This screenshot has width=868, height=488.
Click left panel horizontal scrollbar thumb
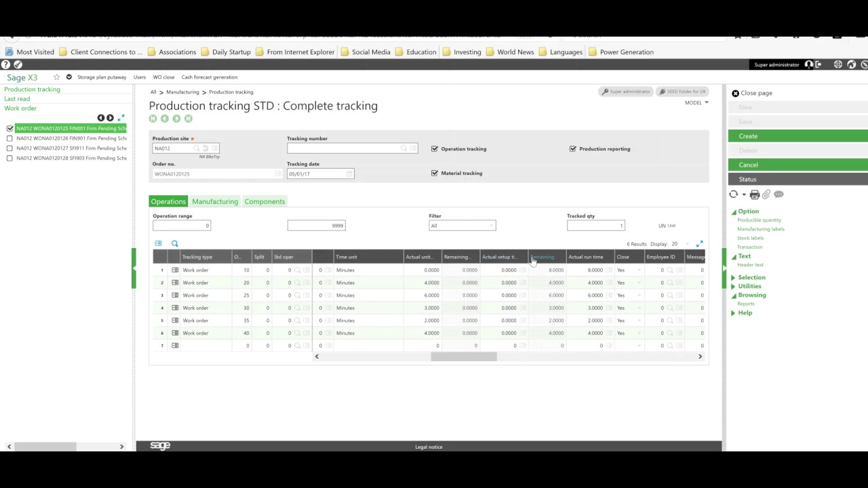45,447
